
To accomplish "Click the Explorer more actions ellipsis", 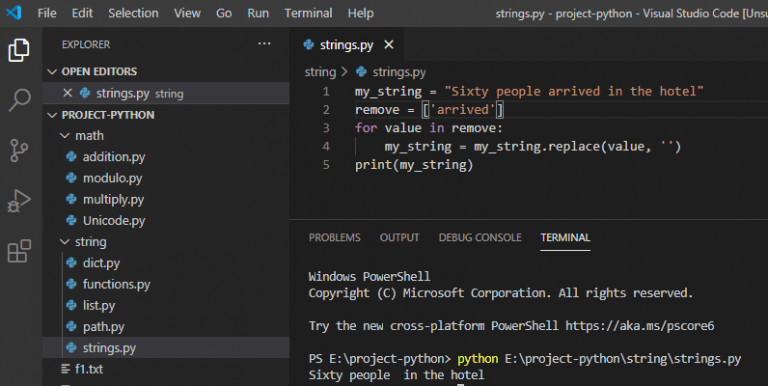I will (264, 44).
